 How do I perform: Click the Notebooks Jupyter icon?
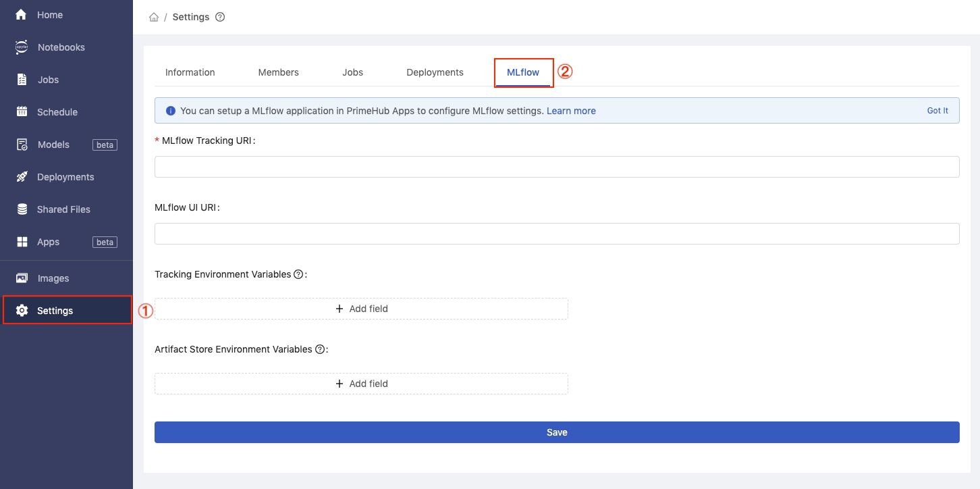[x=22, y=47]
